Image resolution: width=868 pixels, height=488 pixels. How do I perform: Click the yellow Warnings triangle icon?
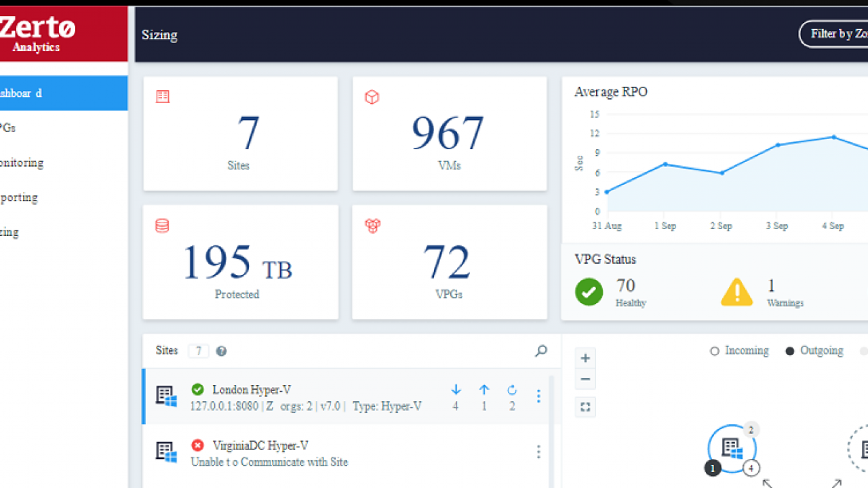(736, 292)
